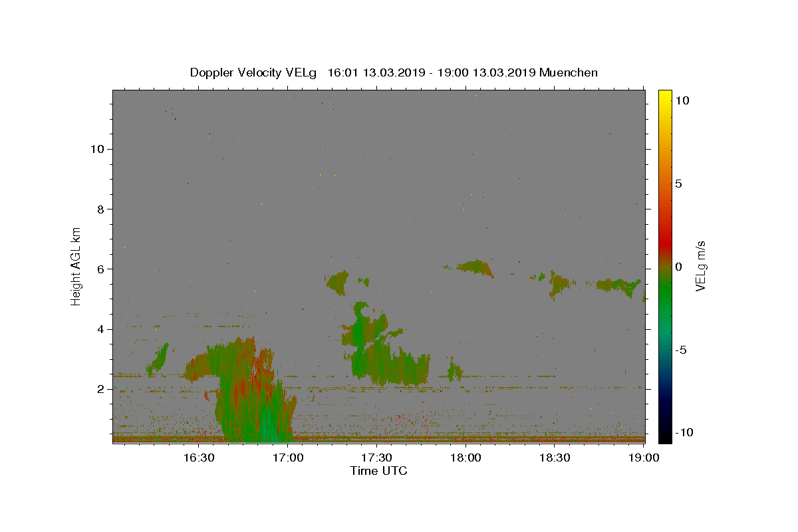Viewport: 798px width, 532px height.
Task: Click the colorbar value 0
Action: point(678,267)
